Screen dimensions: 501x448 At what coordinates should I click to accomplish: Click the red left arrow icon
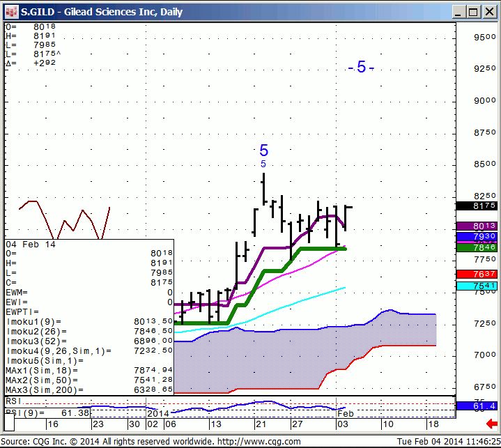point(491,424)
